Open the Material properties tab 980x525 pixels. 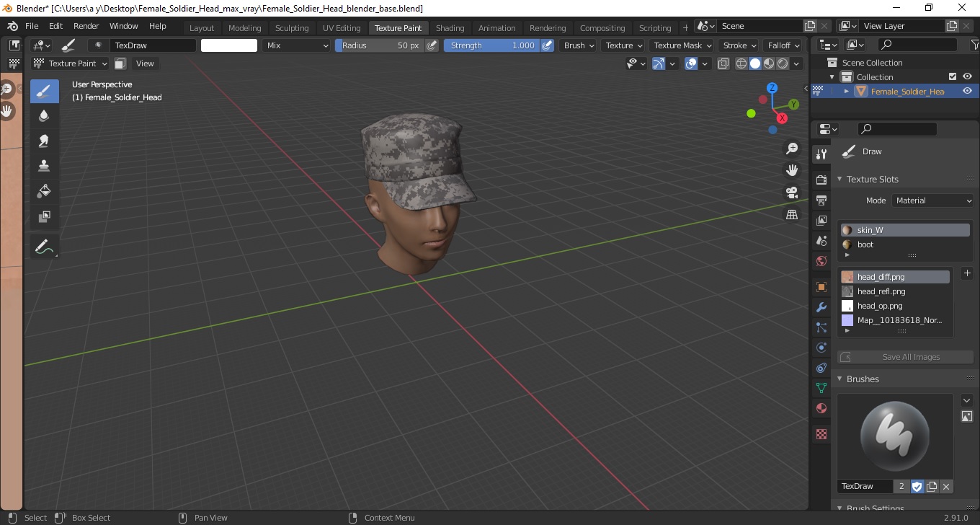(821, 408)
